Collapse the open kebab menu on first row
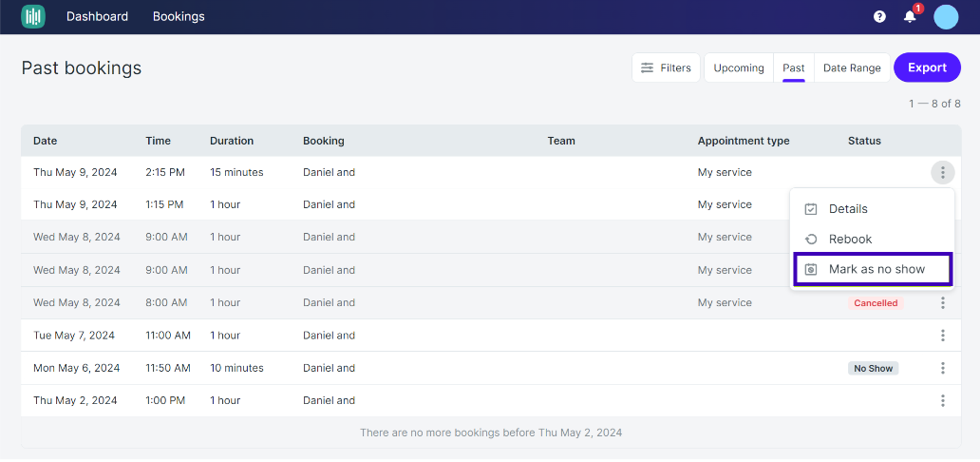The image size is (980, 462). click(x=943, y=172)
